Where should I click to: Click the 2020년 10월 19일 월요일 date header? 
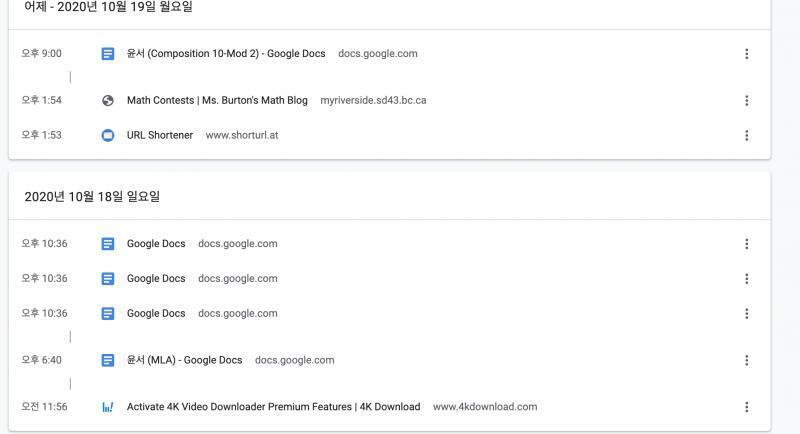tap(108, 7)
